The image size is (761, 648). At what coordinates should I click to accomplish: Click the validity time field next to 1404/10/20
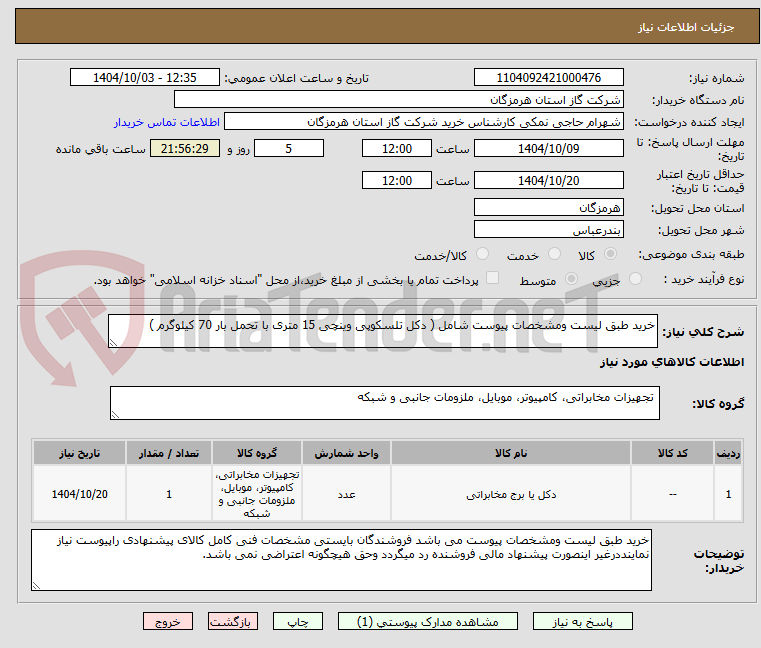(397, 180)
